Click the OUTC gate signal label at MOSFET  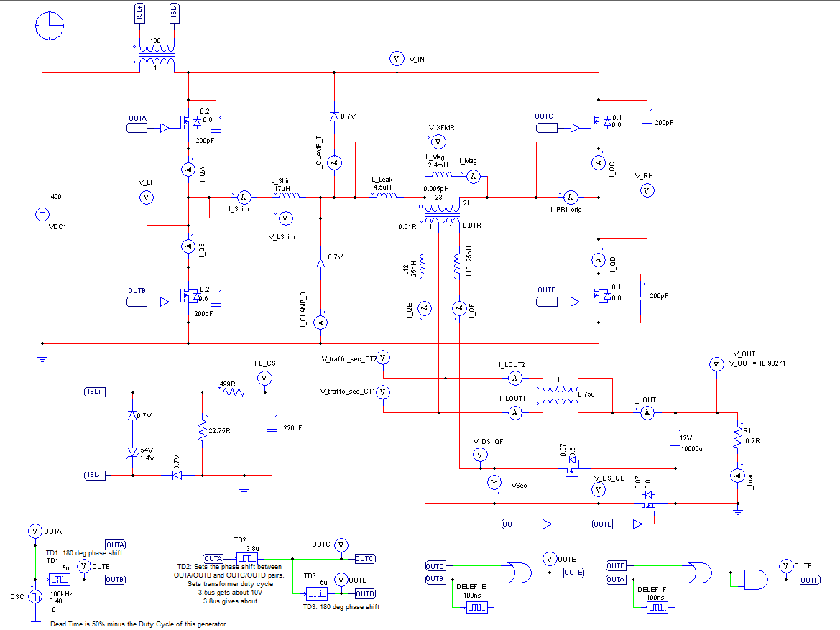[547, 128]
